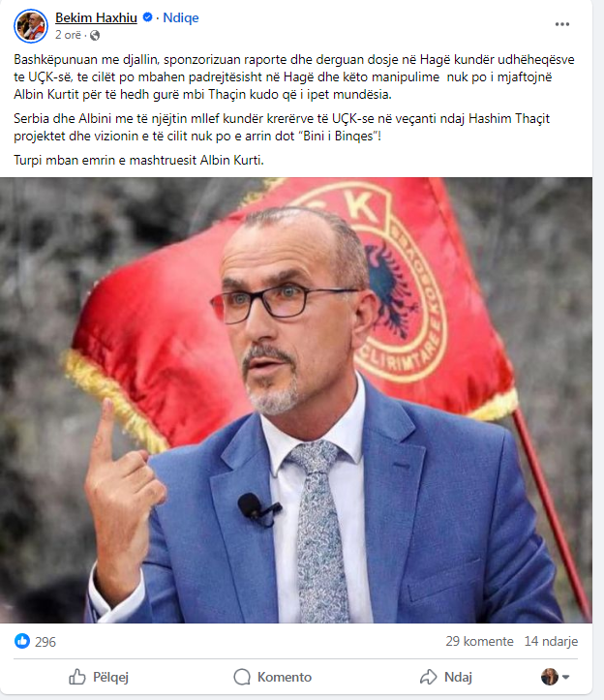604x700 pixels.
Task: Share the post with Ndaj button
Action: [x=446, y=677]
